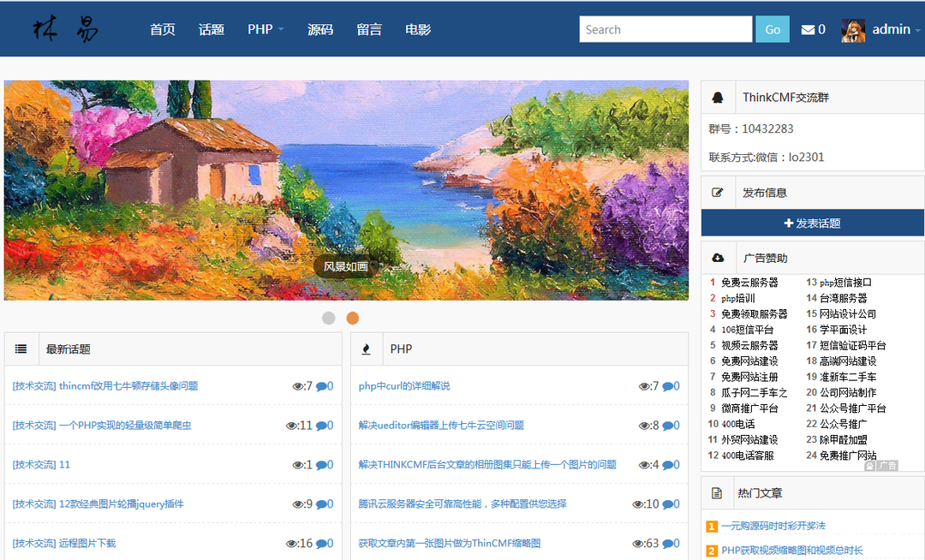Click ad link php培训
This screenshot has width=925, height=560.
[738, 298]
